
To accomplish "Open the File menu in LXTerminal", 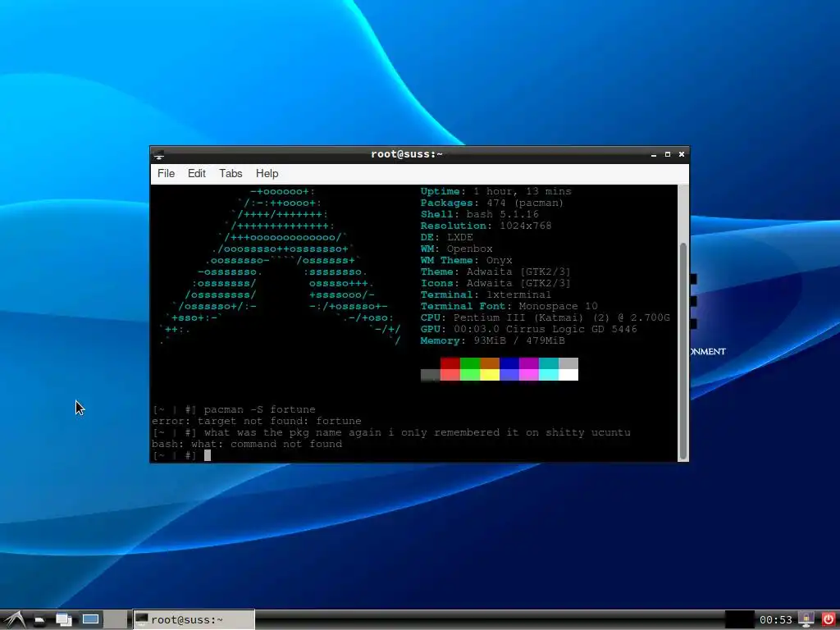I will coord(166,174).
